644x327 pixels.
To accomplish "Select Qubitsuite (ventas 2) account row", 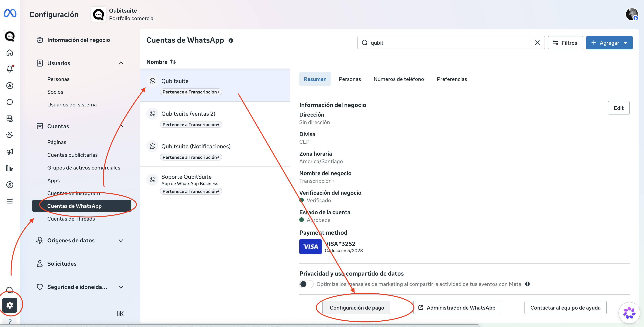I will click(215, 118).
